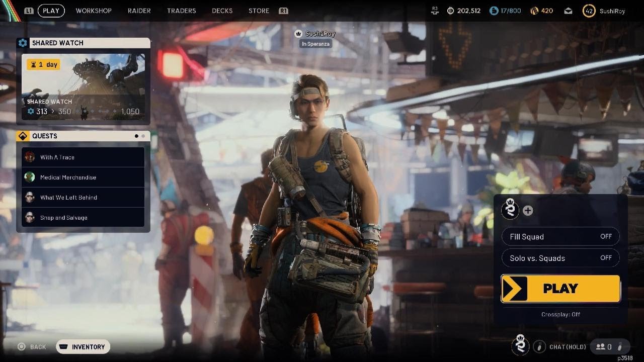Viewport: 644px width, 362px height.
Task: Go to the TRADERS tab
Action: 181,11
